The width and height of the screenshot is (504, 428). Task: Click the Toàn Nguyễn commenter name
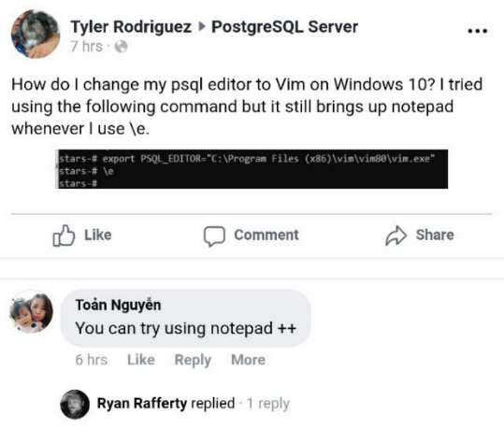point(118,305)
